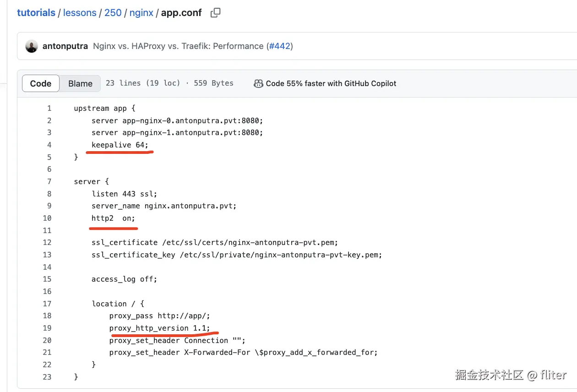Select line number 1

(49, 109)
